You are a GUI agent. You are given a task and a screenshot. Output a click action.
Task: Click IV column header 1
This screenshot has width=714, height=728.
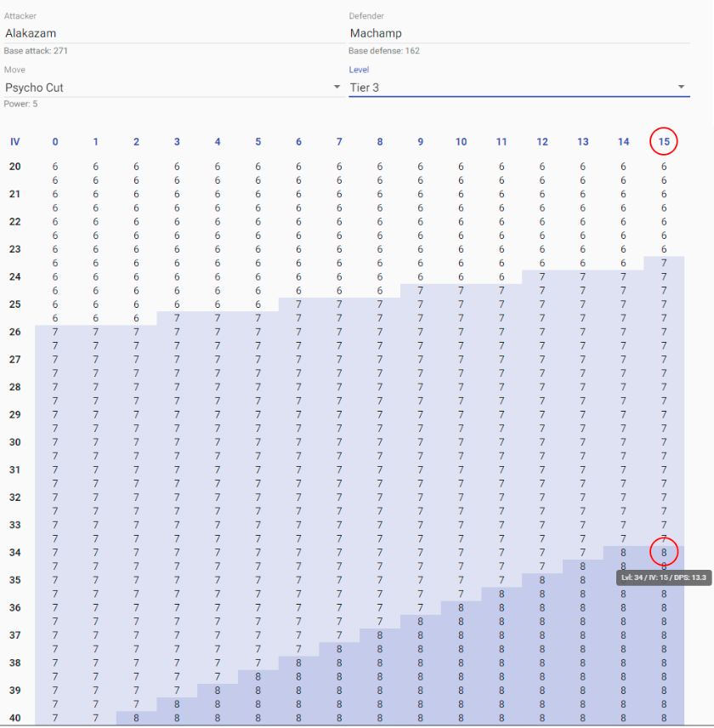point(95,142)
